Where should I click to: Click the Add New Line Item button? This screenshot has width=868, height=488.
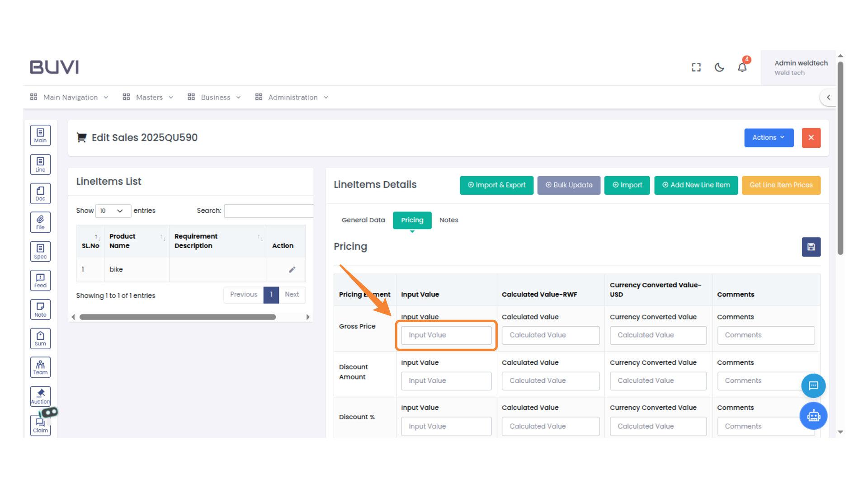coord(696,185)
